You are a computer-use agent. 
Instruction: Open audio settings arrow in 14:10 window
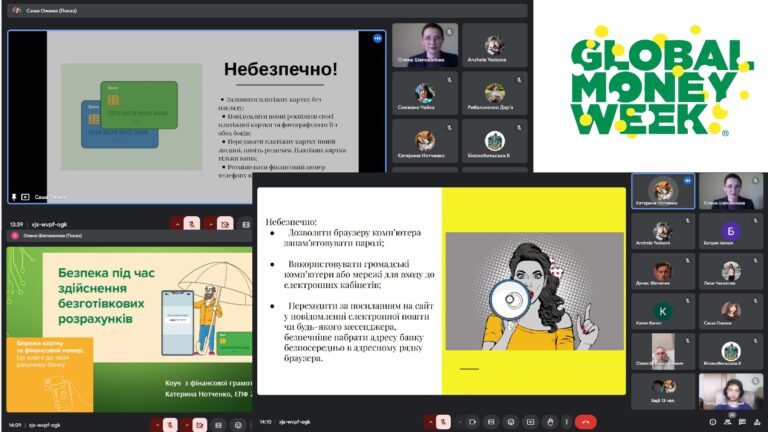431,422
